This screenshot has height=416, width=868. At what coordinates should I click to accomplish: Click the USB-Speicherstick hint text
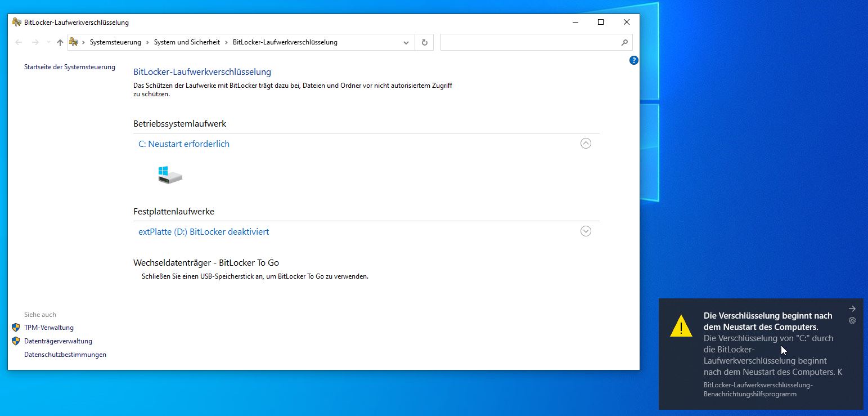(x=255, y=276)
